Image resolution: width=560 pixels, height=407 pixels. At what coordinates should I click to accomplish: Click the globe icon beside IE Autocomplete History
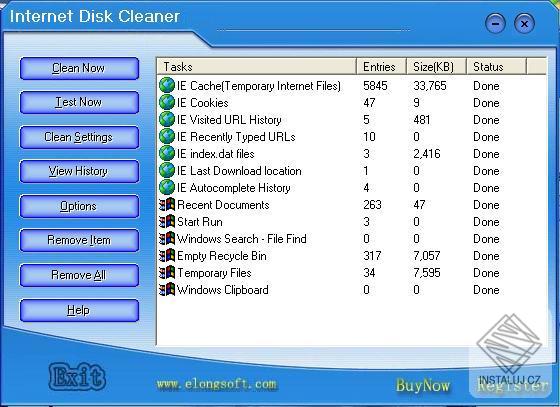coord(167,188)
